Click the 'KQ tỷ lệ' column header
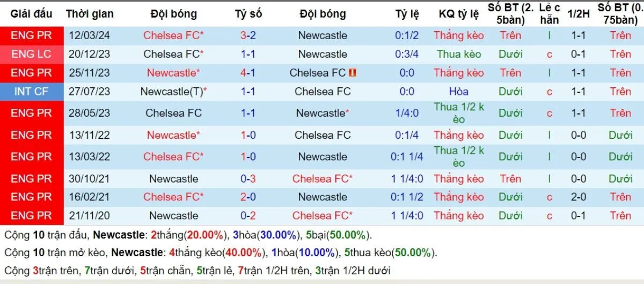 coord(458,14)
